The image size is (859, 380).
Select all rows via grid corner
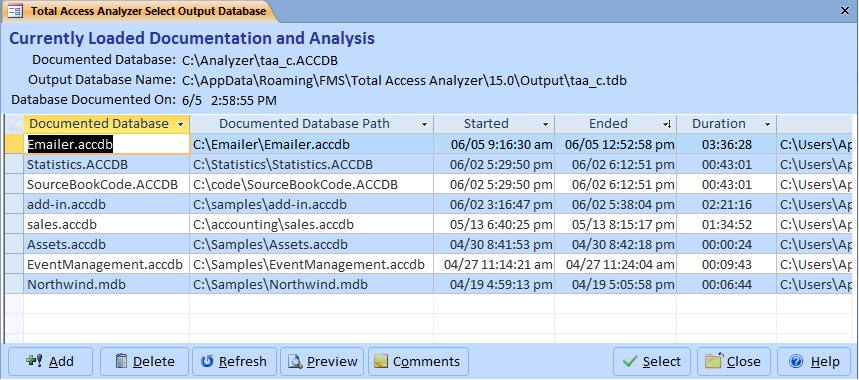(x=14, y=124)
